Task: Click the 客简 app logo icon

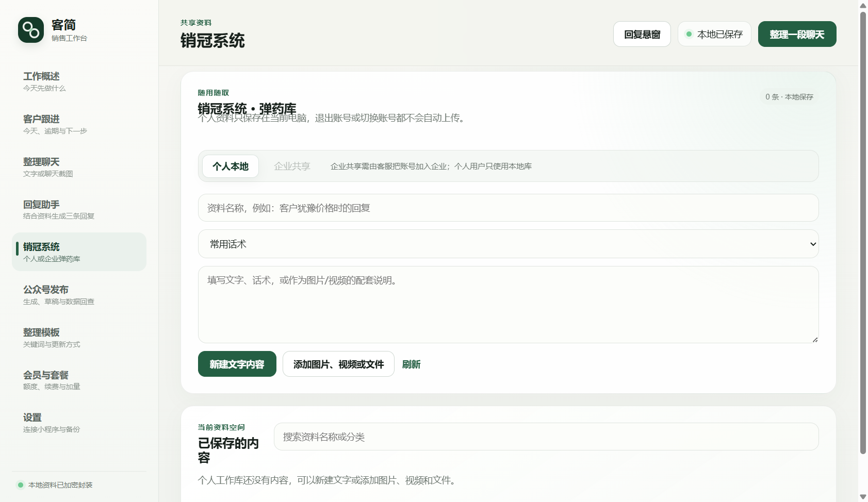Action: [x=31, y=30]
